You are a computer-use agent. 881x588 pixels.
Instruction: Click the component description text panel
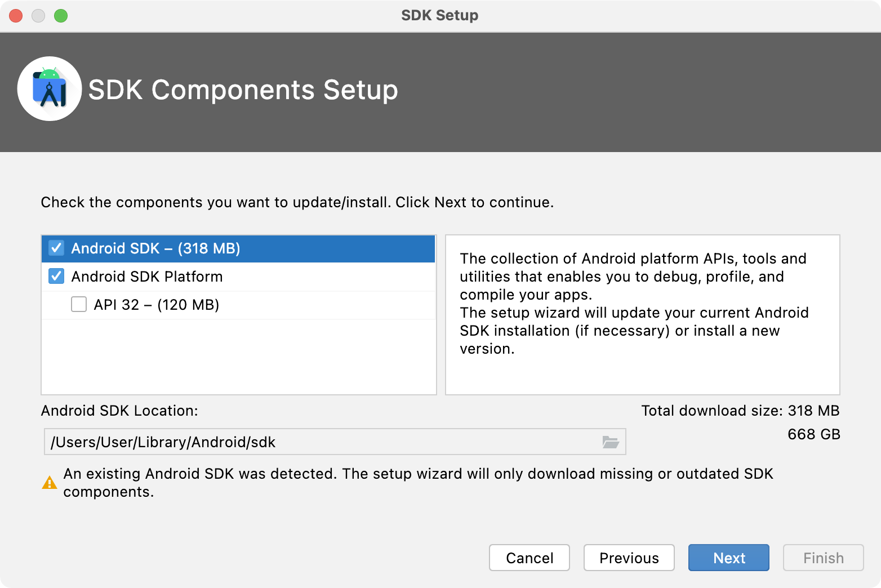tap(643, 315)
